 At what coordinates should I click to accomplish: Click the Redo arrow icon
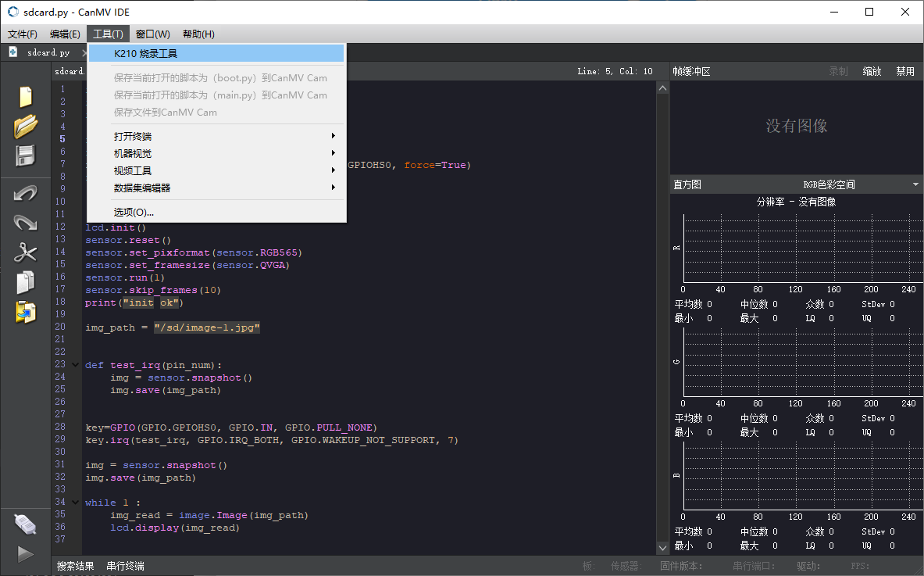click(25, 223)
